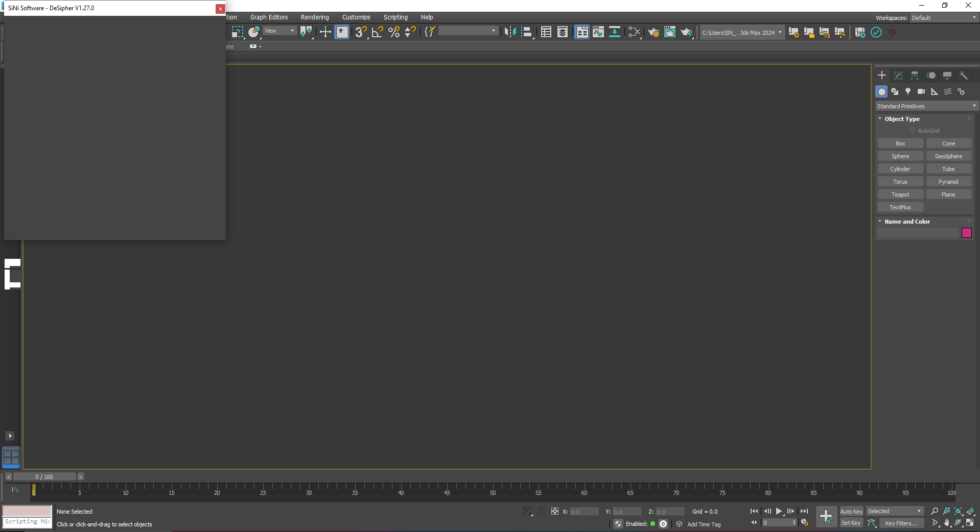This screenshot has width=980, height=532.
Task: Open the Rendered Frame Window icon
Action: click(x=670, y=32)
